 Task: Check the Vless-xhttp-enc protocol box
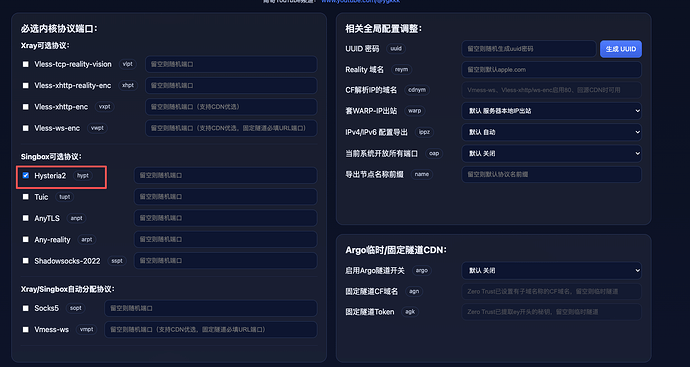point(26,107)
